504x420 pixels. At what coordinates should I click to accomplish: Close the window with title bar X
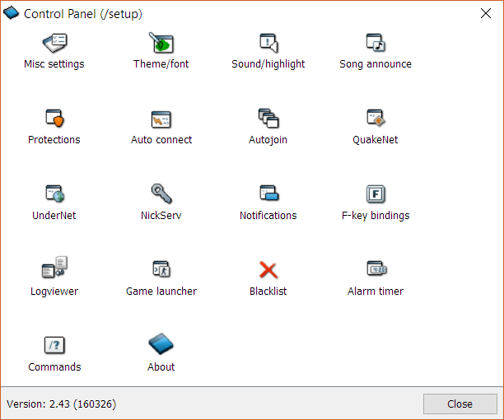(x=486, y=13)
